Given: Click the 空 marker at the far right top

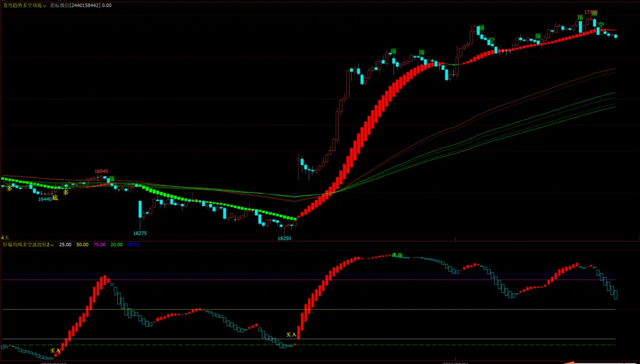Looking at the screenshot, I should point(601,24).
